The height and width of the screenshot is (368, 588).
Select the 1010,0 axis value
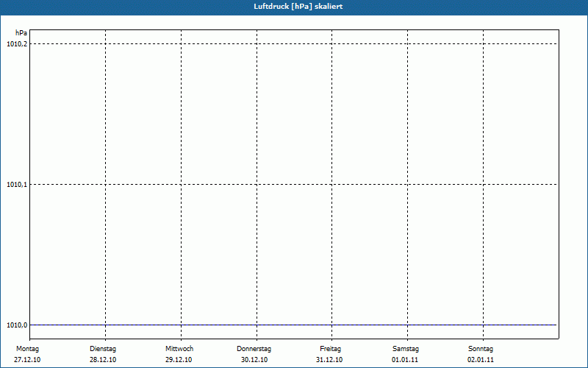[17, 325]
